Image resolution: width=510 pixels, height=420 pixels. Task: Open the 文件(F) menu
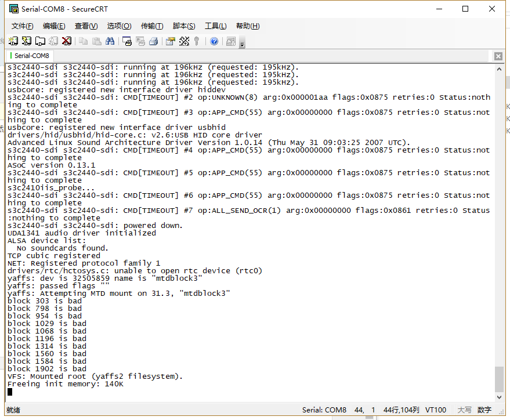click(23, 26)
